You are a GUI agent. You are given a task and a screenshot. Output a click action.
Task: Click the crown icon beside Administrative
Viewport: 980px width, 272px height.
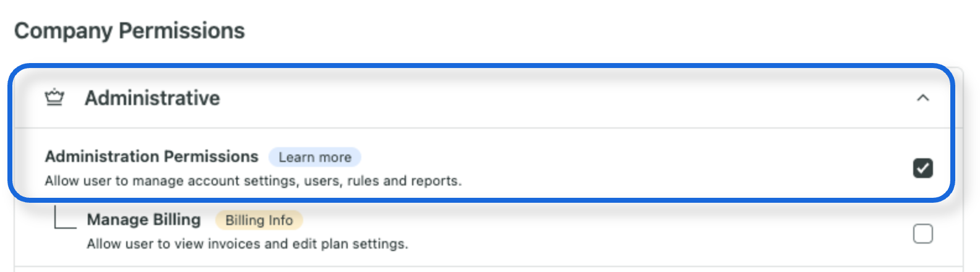click(x=54, y=98)
